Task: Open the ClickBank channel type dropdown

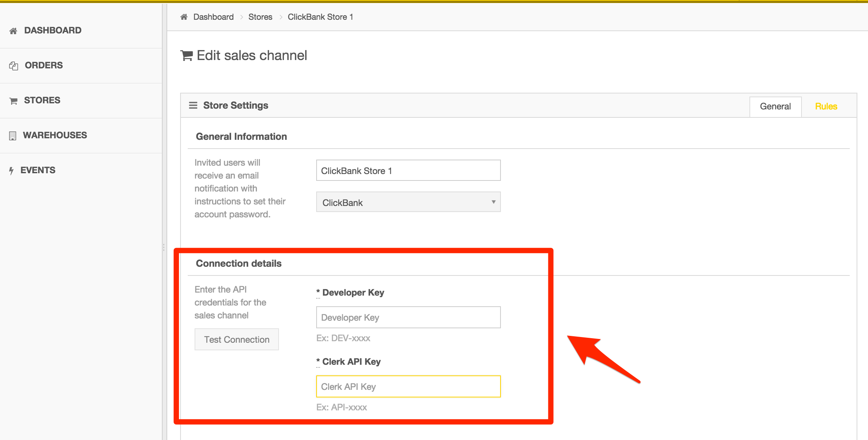Action: point(409,202)
